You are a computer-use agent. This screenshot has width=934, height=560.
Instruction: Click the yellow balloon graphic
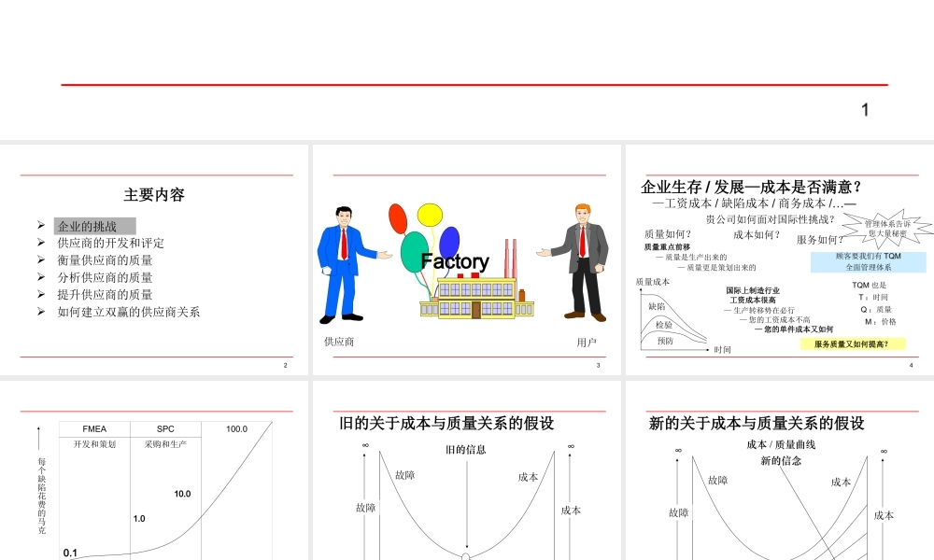(x=429, y=214)
